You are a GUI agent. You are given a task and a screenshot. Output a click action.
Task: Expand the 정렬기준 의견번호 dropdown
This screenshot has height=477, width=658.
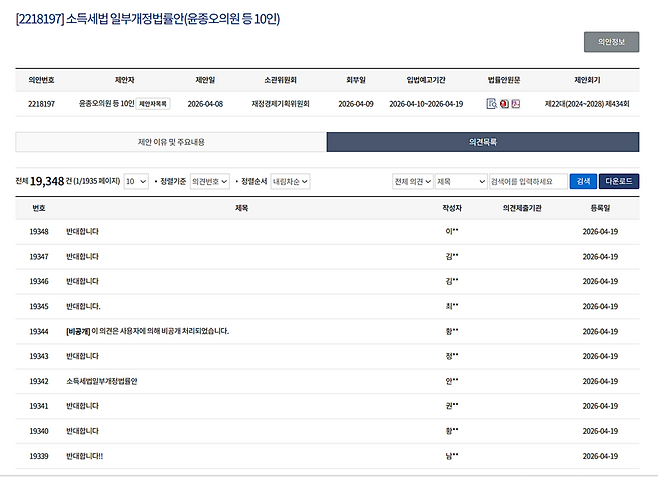[x=209, y=181]
